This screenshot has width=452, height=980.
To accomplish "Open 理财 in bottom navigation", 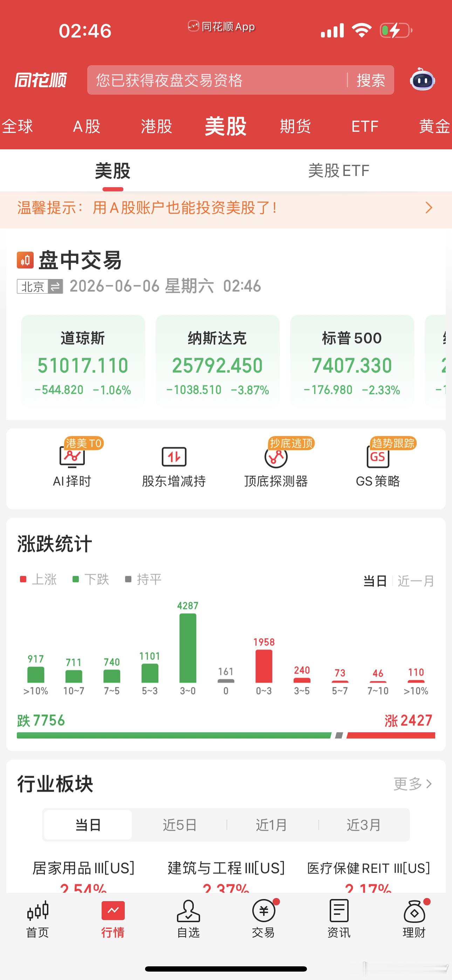I will click(414, 919).
